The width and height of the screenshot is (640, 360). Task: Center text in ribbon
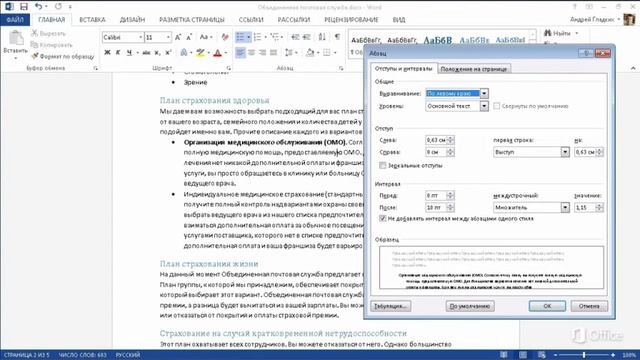tap(251, 53)
